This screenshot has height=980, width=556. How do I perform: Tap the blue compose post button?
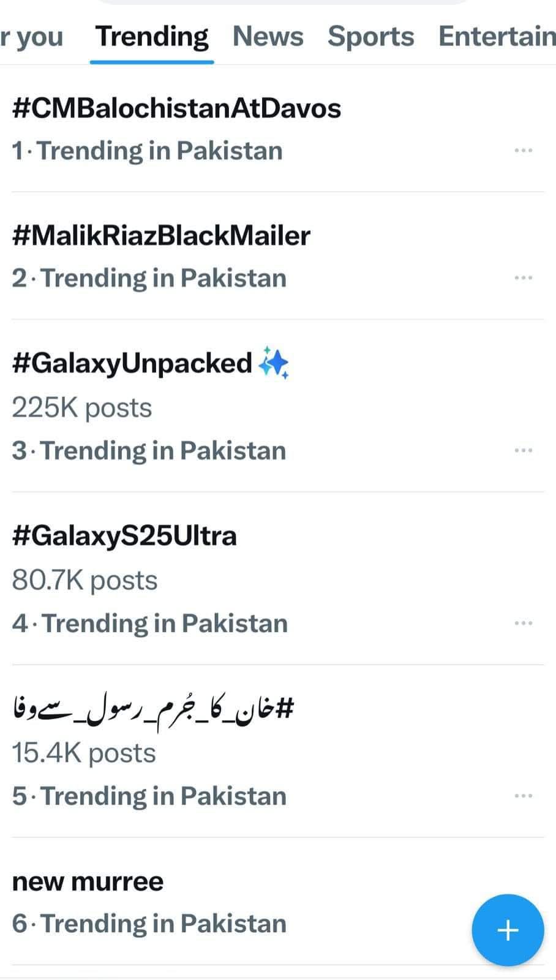click(507, 930)
